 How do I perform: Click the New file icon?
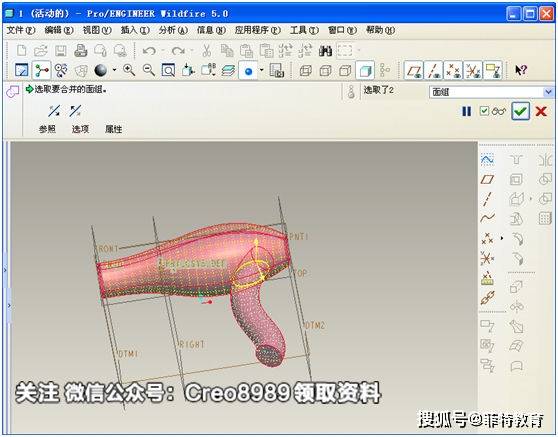[x=22, y=50]
